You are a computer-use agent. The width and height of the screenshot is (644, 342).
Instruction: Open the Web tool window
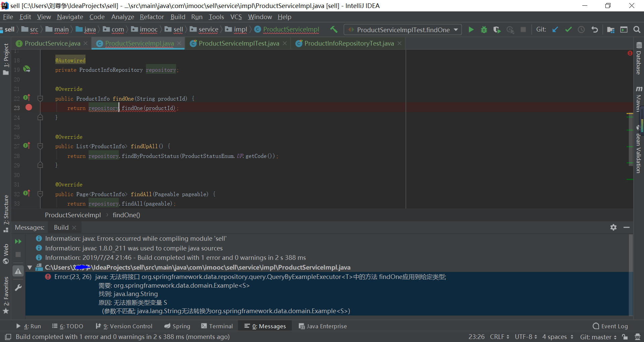click(x=6, y=254)
